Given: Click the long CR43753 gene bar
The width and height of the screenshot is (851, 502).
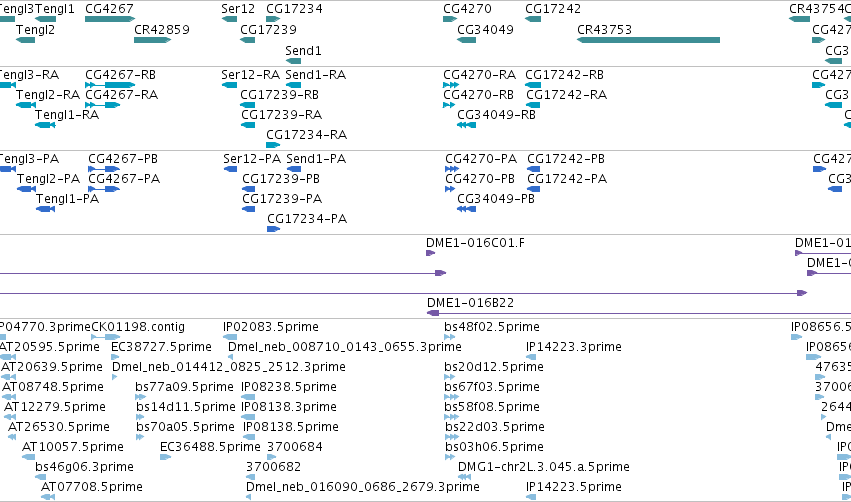Looking at the screenshot, I should click(x=649, y=40).
